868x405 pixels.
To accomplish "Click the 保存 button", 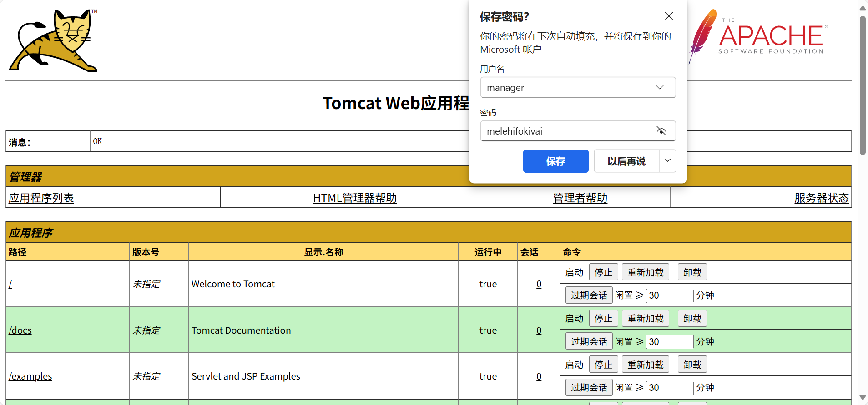I will (555, 161).
